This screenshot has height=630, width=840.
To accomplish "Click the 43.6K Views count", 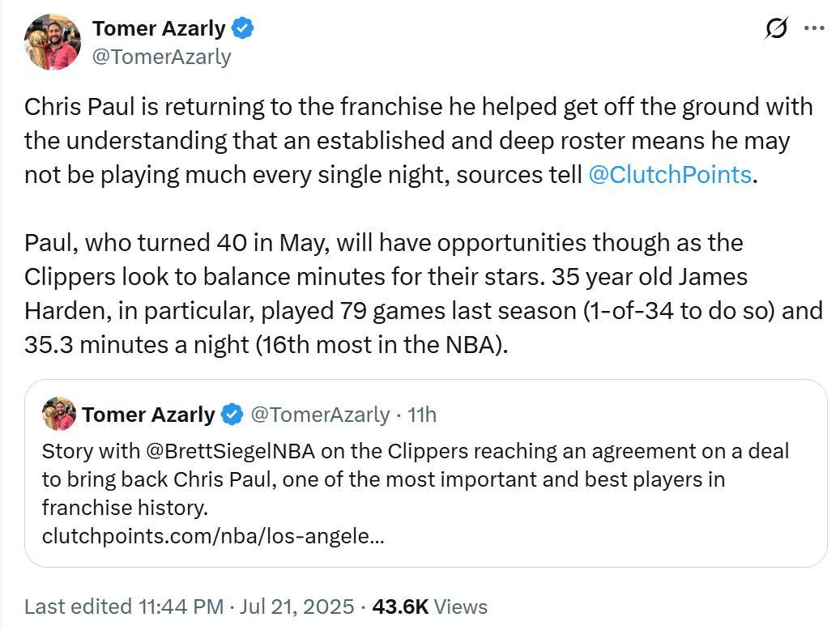I will point(430,607).
